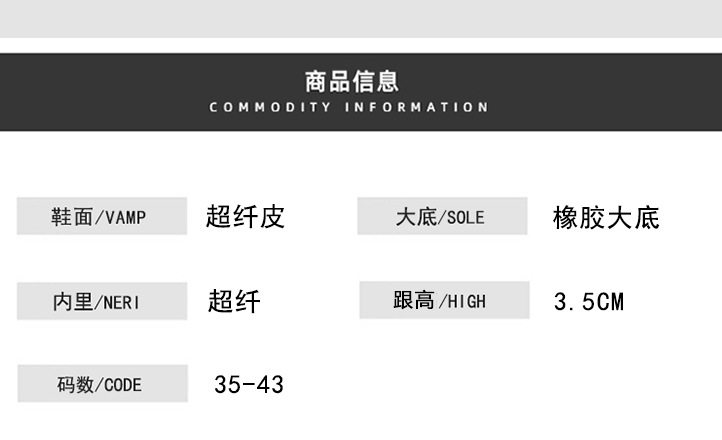Click the 大底 characters in the sole label
Image resolution: width=722 pixels, height=440 pixels.
tap(416, 217)
